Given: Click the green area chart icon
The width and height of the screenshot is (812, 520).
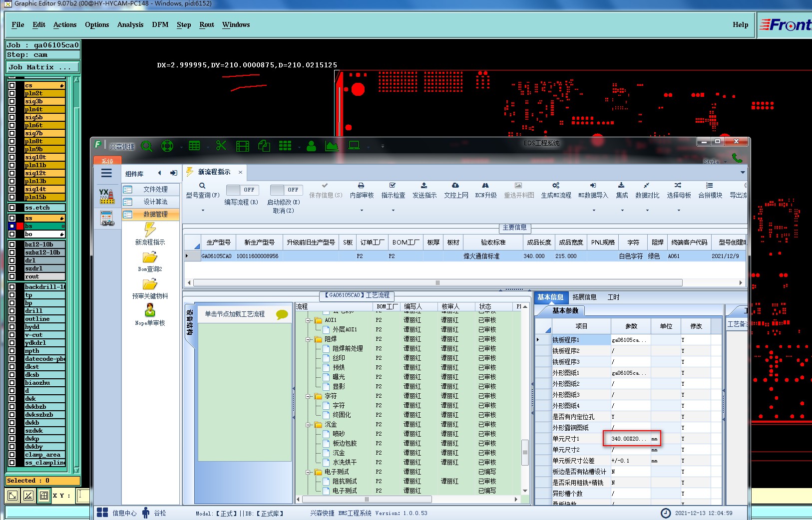Looking at the screenshot, I should point(332,146).
